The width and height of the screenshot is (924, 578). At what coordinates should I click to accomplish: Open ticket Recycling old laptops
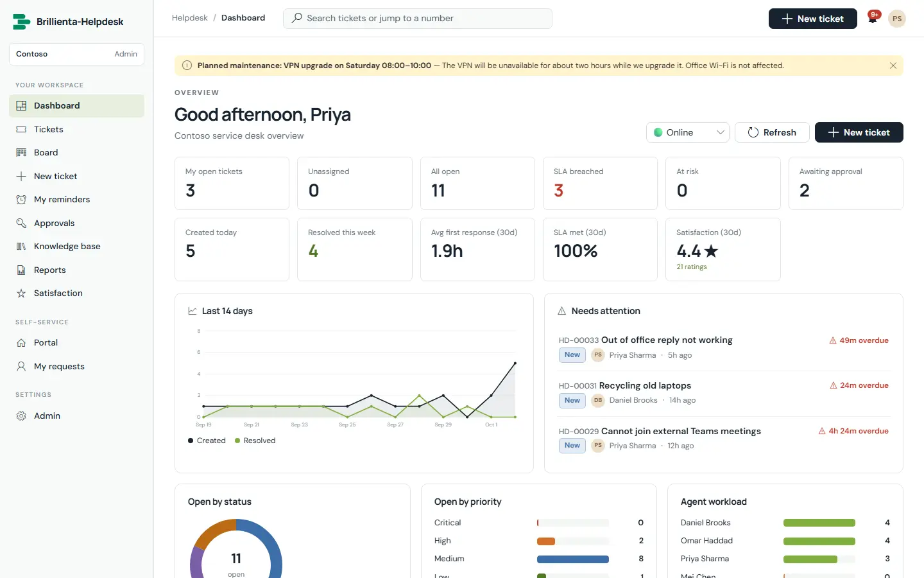click(x=645, y=386)
